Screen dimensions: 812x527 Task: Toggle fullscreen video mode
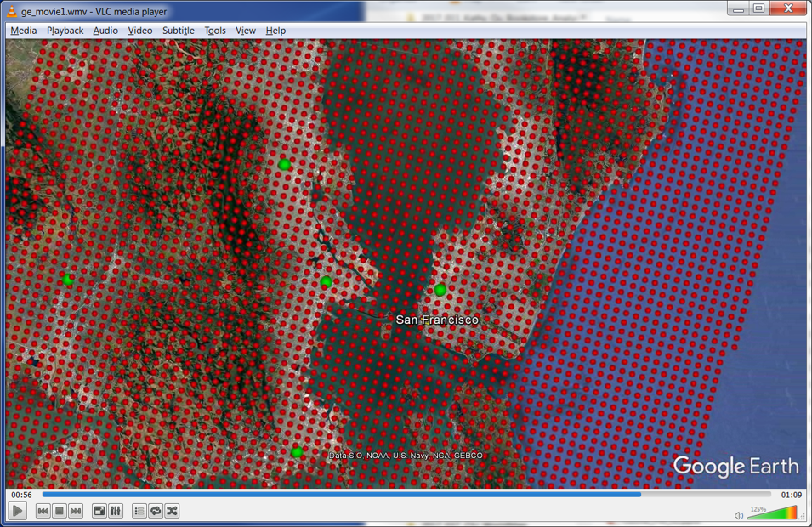click(99, 511)
